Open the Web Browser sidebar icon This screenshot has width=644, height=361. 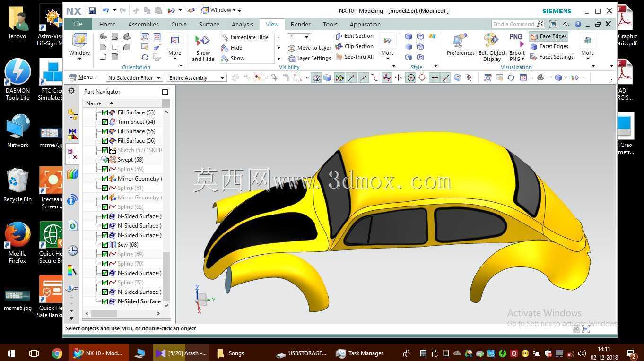(x=72, y=225)
